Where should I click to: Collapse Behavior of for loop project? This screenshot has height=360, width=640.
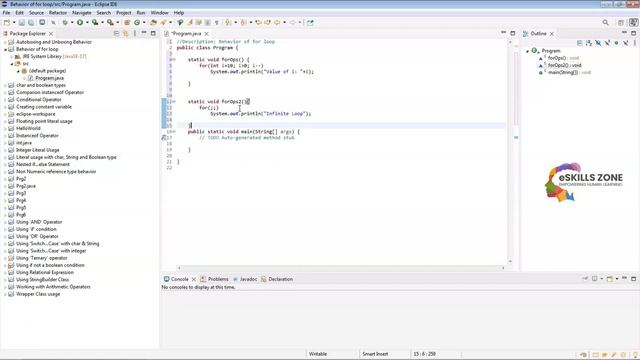click(x=5, y=49)
